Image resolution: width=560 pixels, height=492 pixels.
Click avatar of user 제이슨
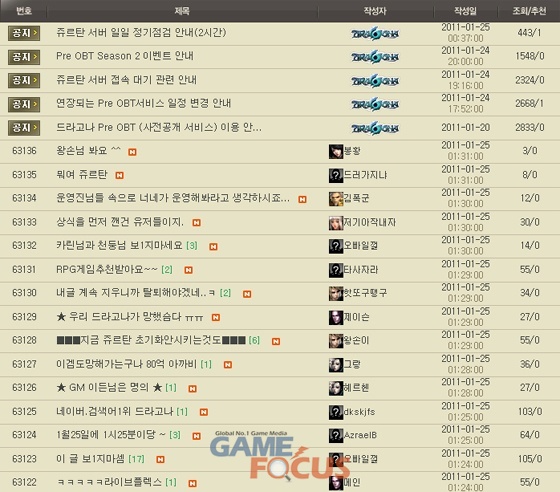click(x=336, y=317)
